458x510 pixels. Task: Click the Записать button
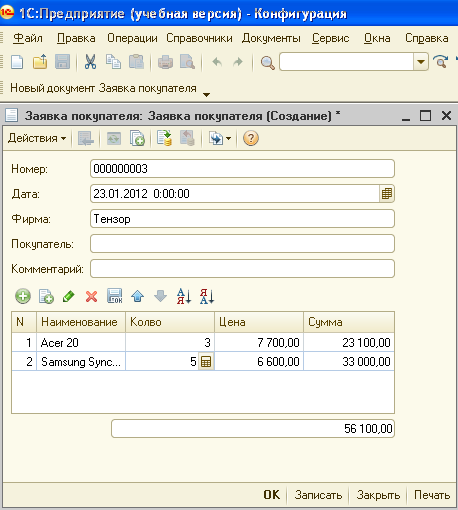318,495
